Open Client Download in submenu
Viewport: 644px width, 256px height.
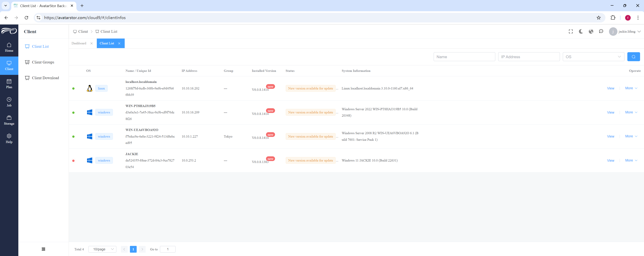45,78
